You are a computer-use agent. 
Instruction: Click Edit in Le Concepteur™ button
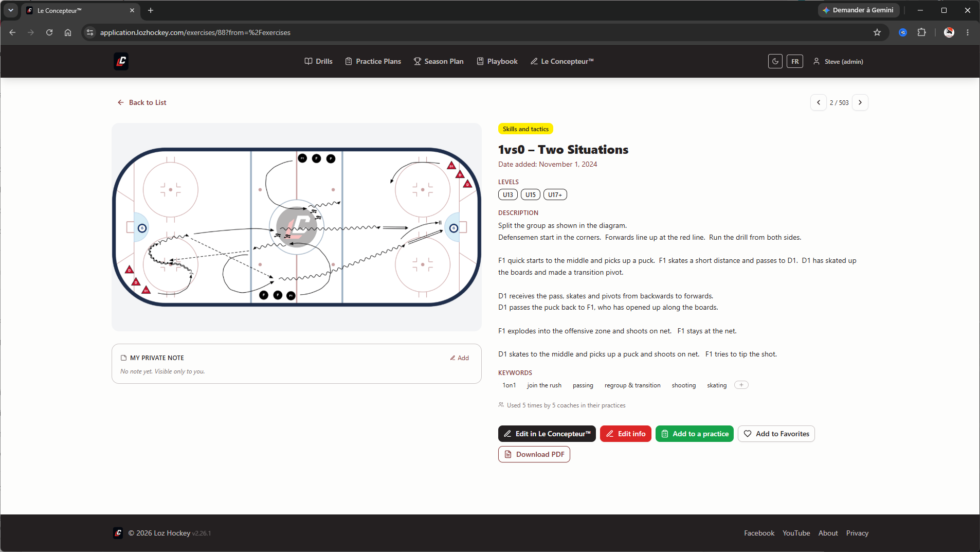(x=547, y=434)
